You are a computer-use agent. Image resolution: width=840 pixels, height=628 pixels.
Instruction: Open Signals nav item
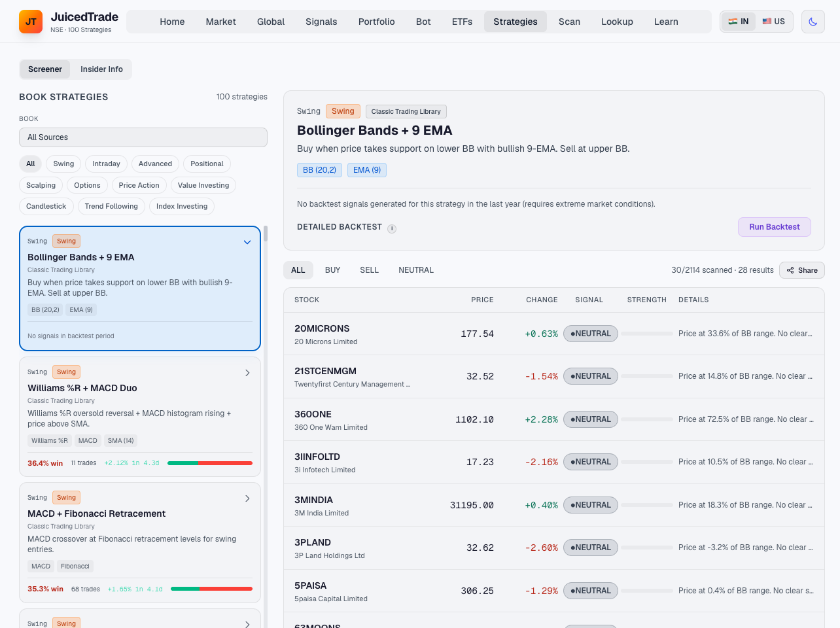pos(321,22)
